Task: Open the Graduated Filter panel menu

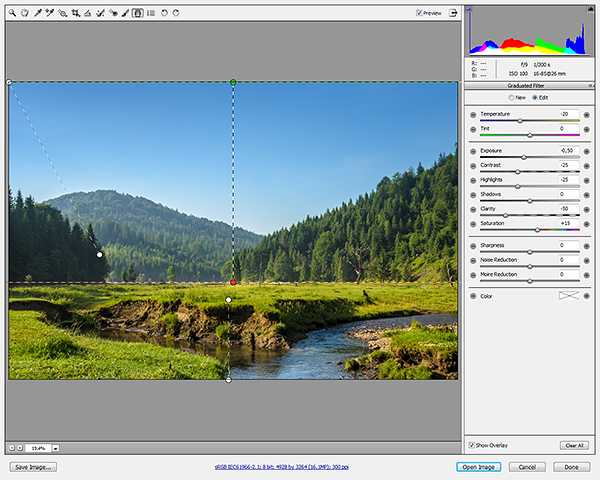Action: 590,86
